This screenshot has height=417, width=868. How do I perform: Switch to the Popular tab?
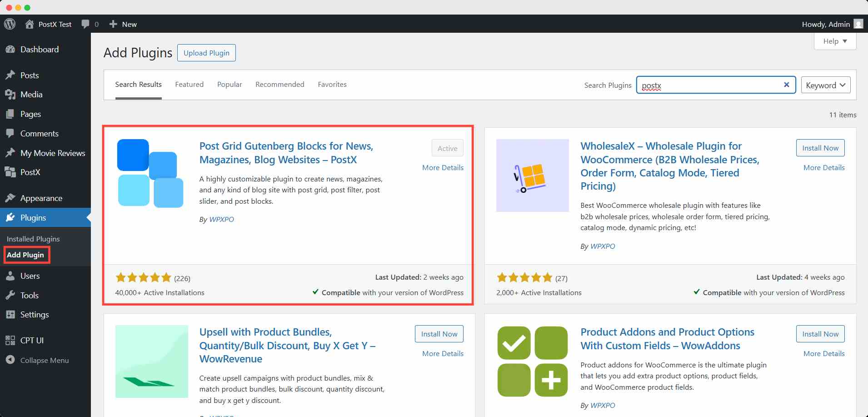[x=229, y=85]
